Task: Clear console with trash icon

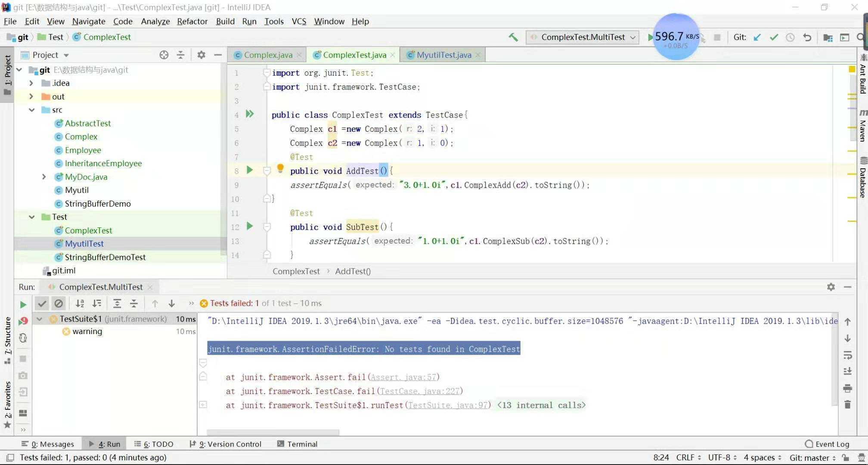Action: pos(847,405)
